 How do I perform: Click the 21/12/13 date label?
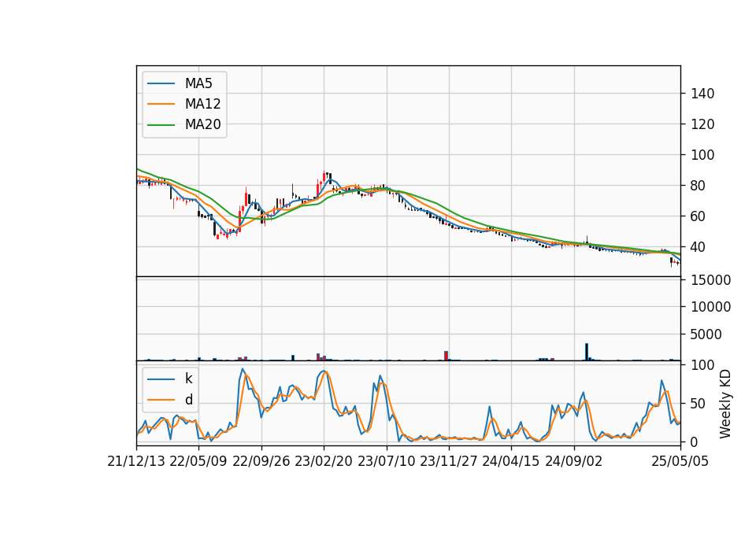click(136, 461)
